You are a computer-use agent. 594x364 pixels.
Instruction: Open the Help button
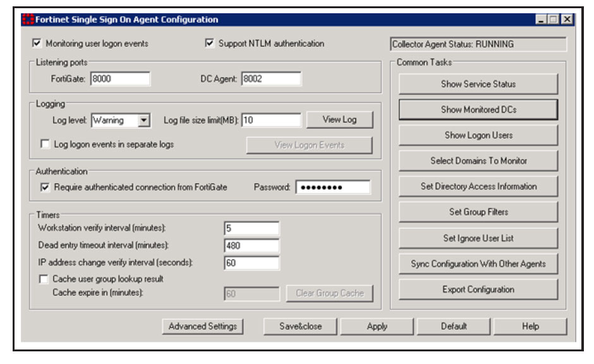tap(530, 326)
